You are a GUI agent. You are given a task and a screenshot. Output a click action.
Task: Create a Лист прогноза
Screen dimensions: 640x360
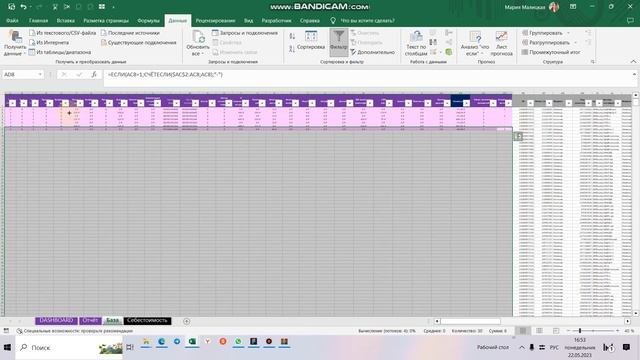click(501, 43)
